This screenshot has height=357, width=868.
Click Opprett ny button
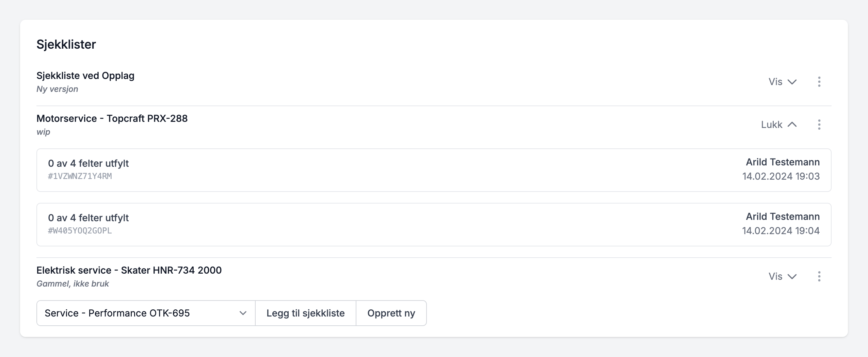click(391, 313)
